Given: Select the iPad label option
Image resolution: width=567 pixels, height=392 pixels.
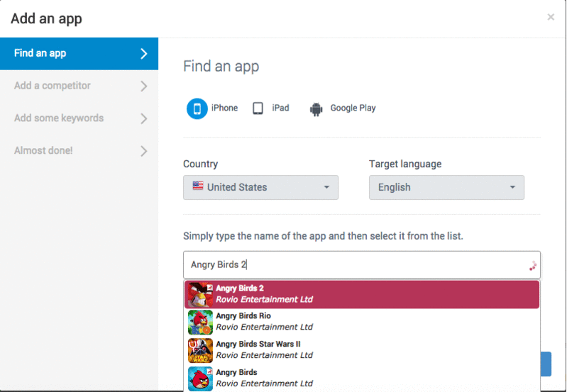Looking at the screenshot, I should [x=280, y=108].
